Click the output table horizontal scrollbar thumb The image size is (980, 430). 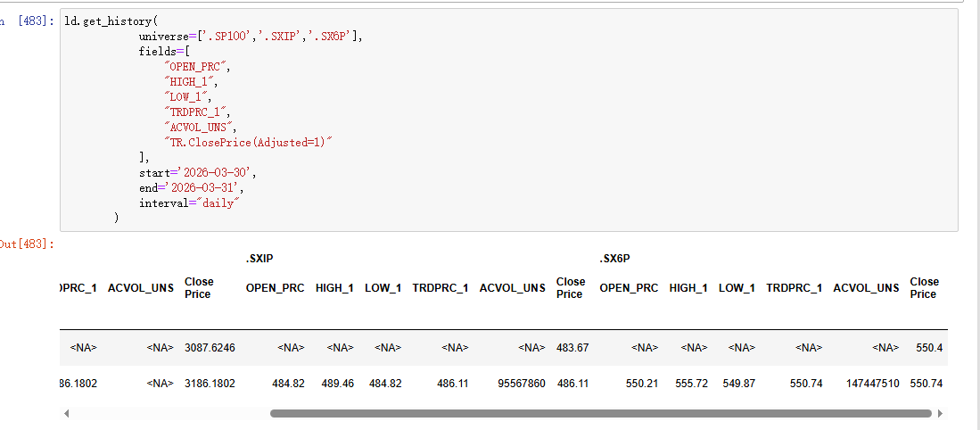tap(601, 414)
